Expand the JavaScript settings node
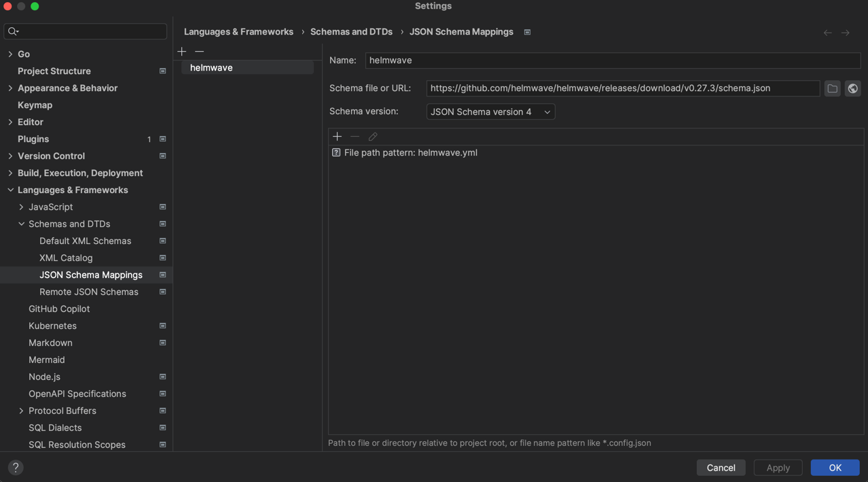Screen dimensions: 868x482 (x=21, y=207)
